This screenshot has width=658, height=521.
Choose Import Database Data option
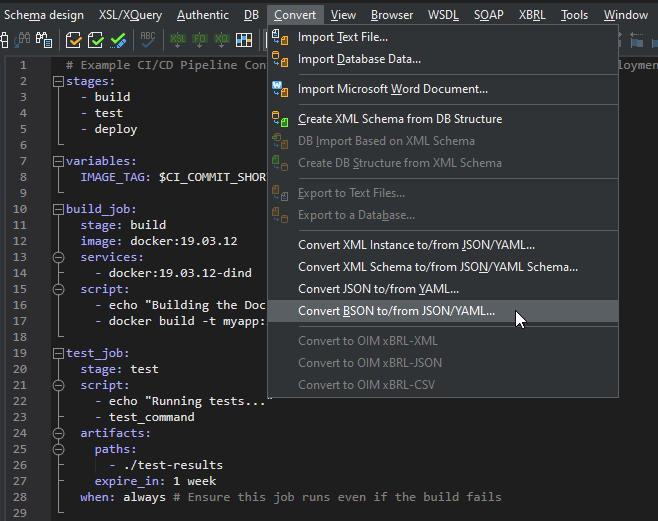click(x=359, y=59)
